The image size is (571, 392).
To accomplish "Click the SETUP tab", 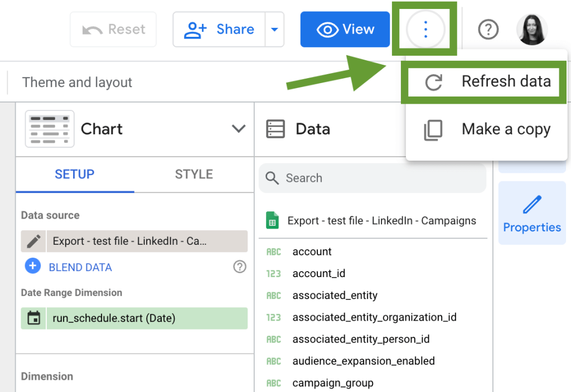I will pyautogui.click(x=74, y=174).
